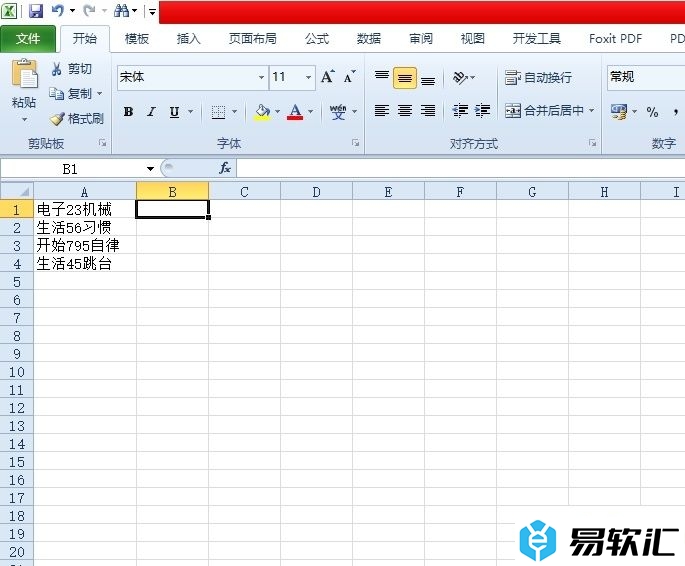Click the increase indent icon
Screen dimensions: 685x566
482,111
